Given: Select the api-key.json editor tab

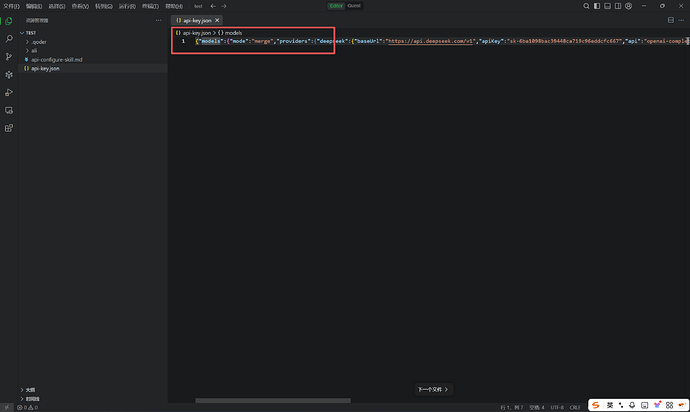Looking at the screenshot, I should point(196,20).
